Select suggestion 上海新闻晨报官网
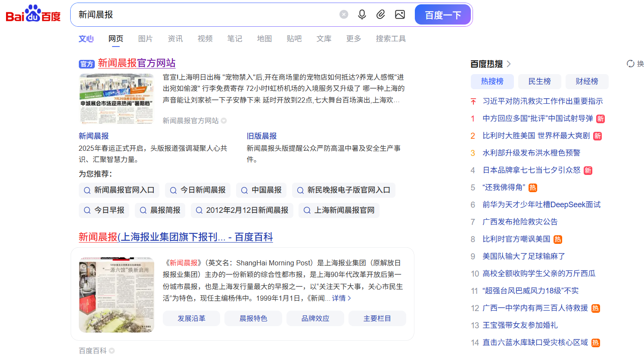The width and height of the screenshot is (644, 355). tap(339, 210)
